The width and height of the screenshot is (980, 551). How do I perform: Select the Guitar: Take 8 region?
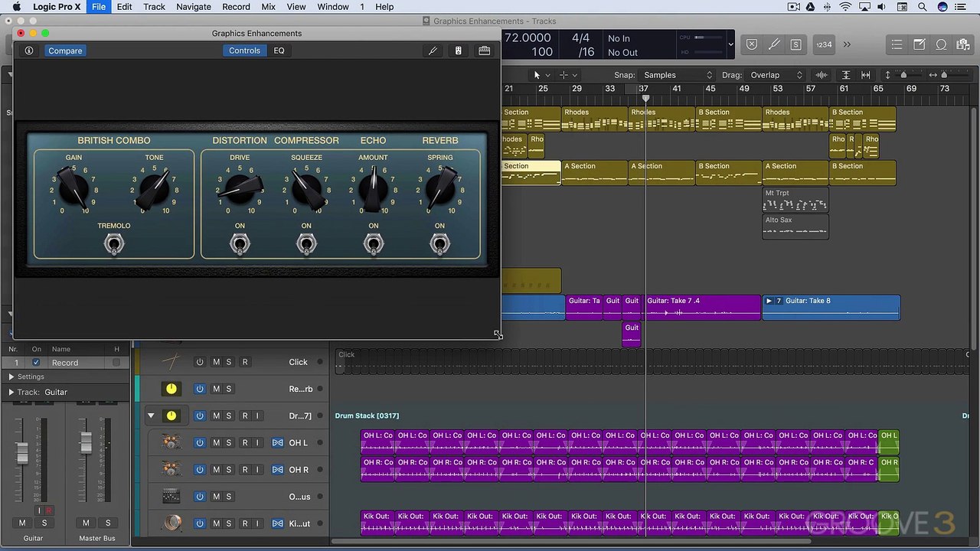coord(831,307)
